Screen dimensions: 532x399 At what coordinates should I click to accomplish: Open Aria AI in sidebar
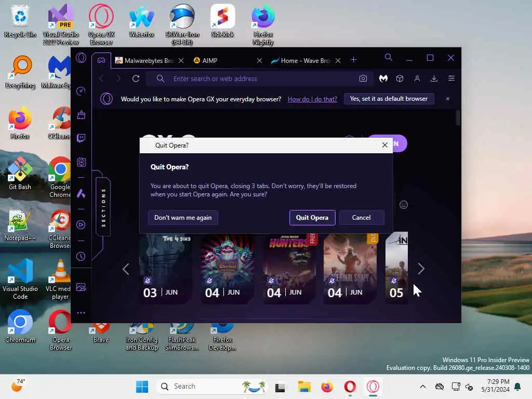point(81,194)
